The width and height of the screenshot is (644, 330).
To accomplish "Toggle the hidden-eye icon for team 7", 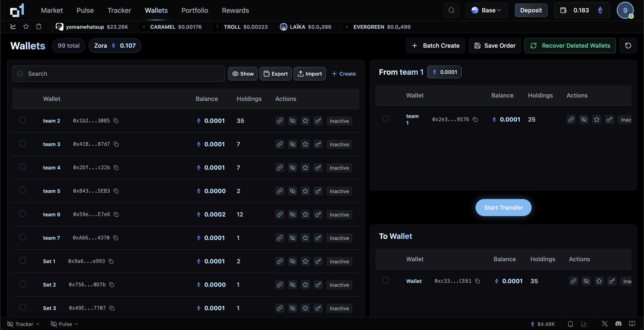I will 292,238.
